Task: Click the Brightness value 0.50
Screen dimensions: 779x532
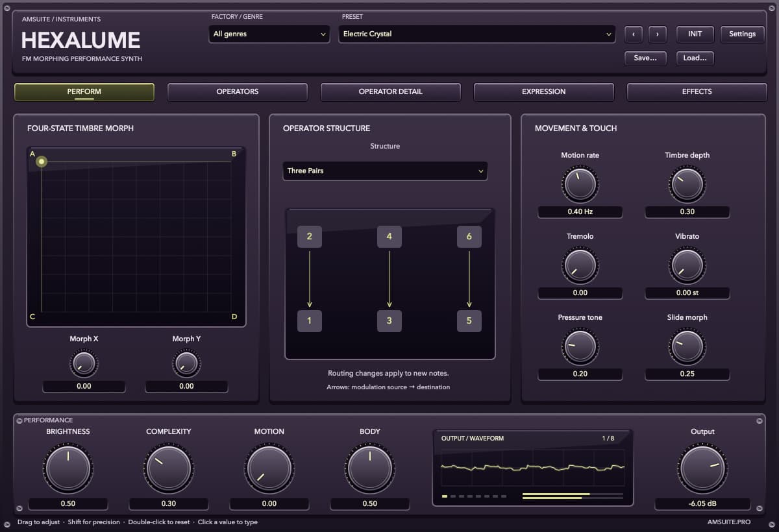Action: 68,503
